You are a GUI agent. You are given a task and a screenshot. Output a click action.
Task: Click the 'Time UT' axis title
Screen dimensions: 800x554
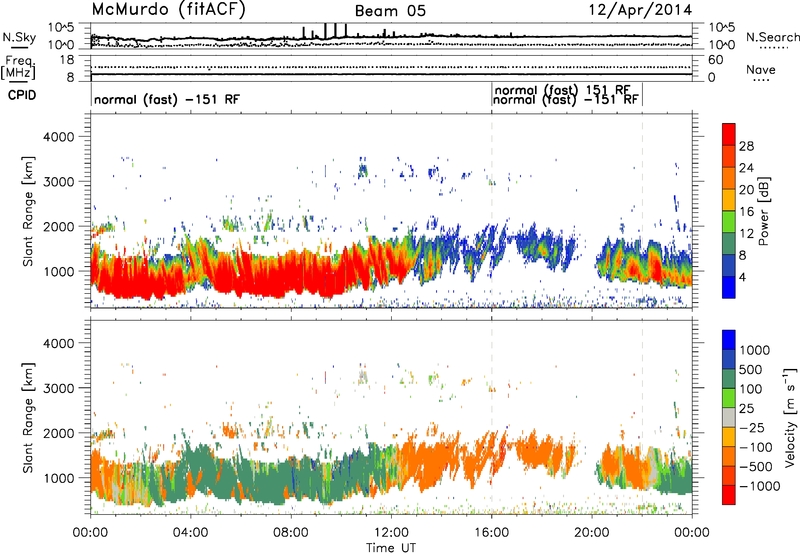click(391, 547)
